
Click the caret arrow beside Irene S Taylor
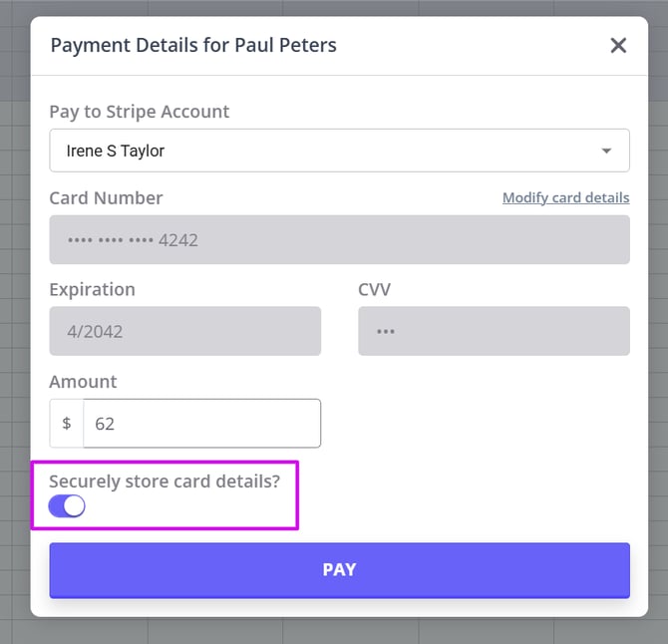click(x=606, y=152)
